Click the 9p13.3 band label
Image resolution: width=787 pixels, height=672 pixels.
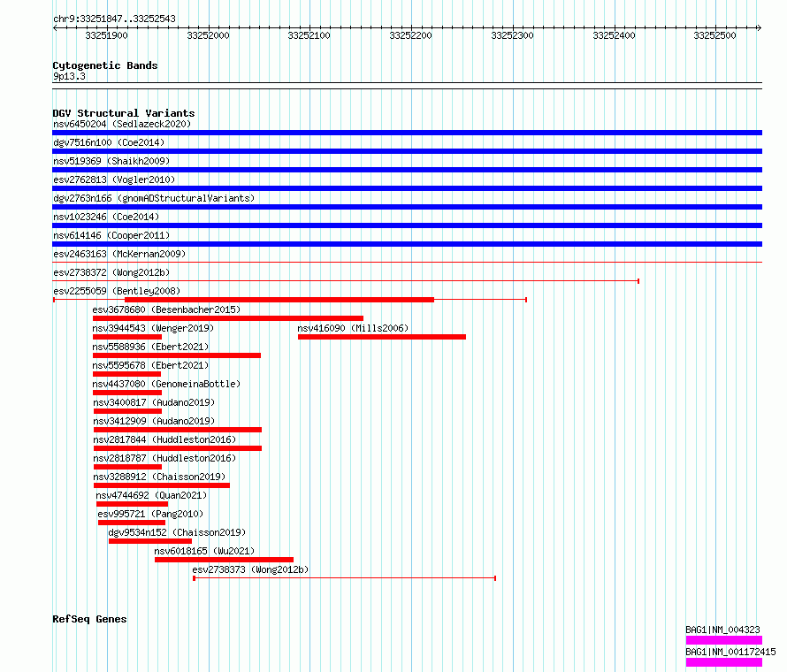click(69, 77)
